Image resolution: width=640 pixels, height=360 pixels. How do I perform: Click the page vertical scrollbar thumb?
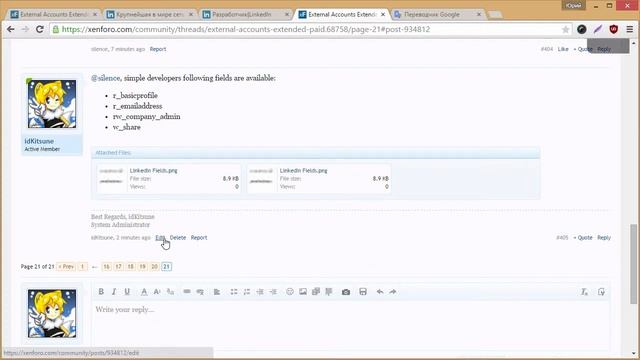633,264
